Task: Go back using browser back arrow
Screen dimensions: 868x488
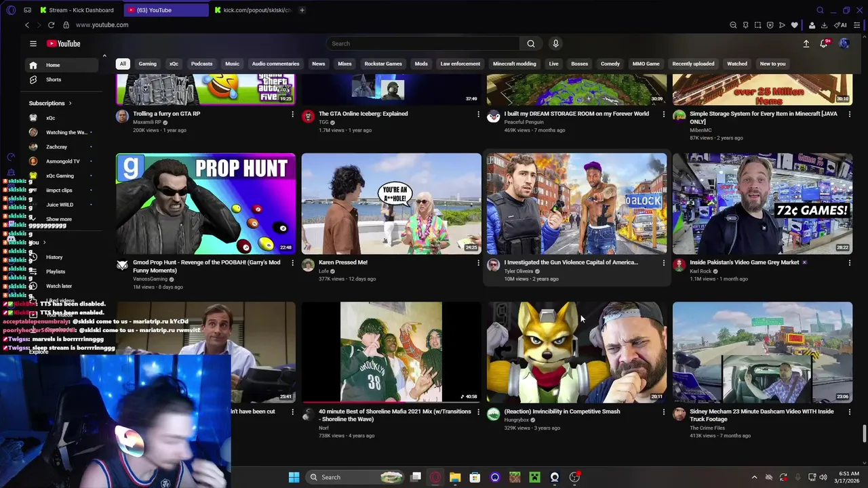Action: [x=27, y=25]
